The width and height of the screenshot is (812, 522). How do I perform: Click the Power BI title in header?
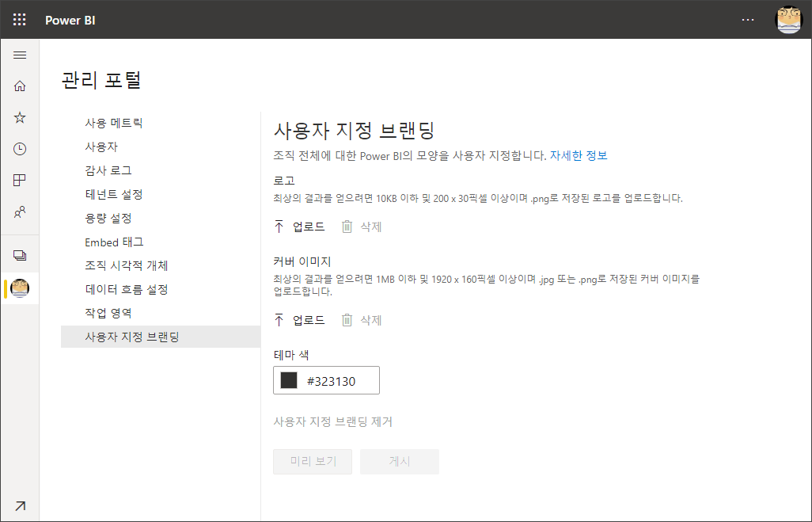(x=70, y=21)
